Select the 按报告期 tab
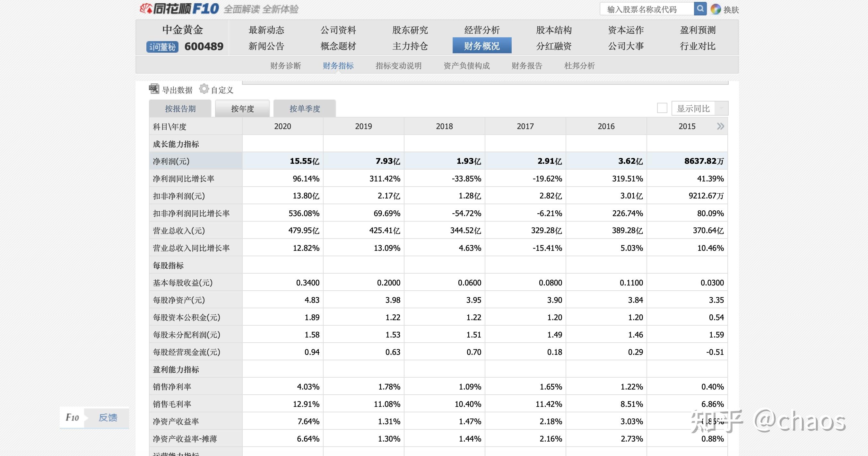 tap(180, 109)
